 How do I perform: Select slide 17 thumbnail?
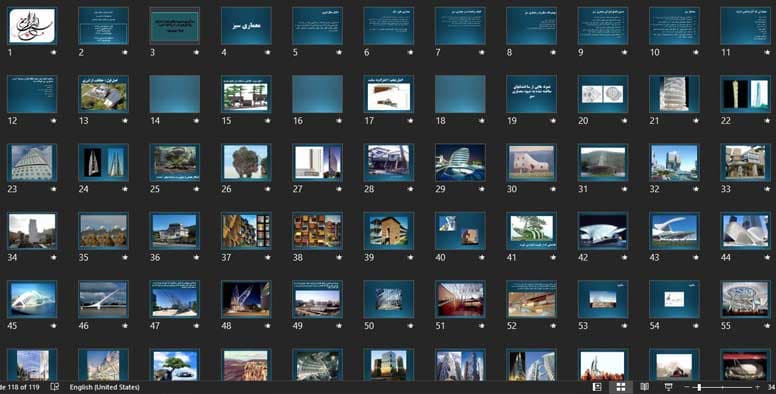[389, 94]
